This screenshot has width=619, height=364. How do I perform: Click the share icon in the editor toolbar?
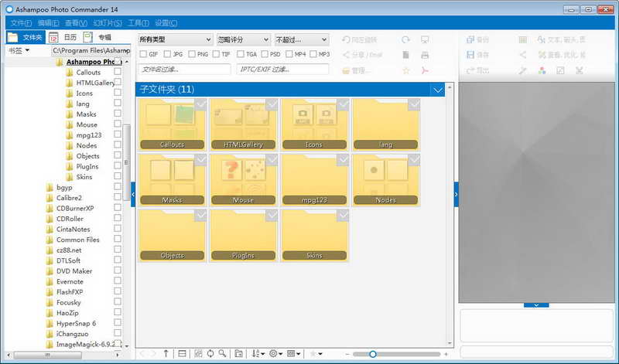tap(523, 55)
